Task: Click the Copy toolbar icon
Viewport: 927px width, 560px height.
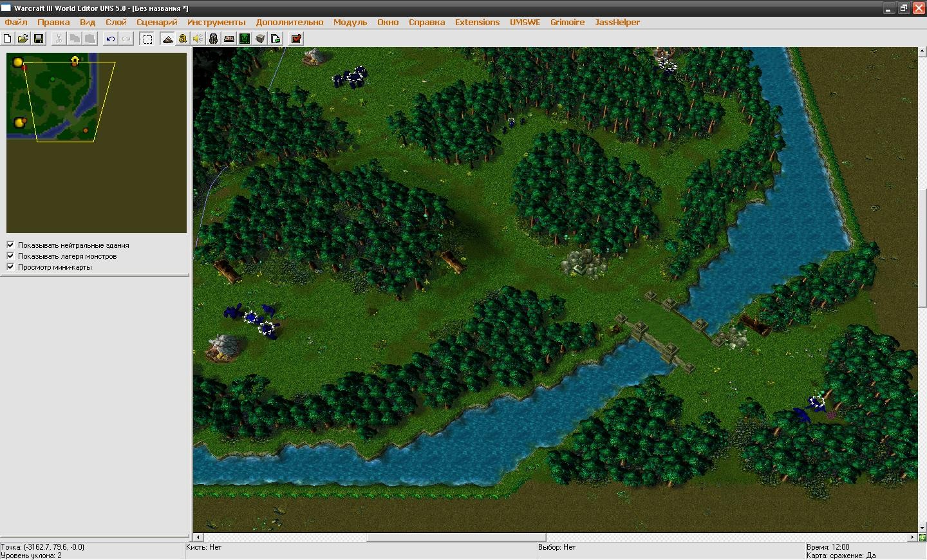Action: pos(74,39)
